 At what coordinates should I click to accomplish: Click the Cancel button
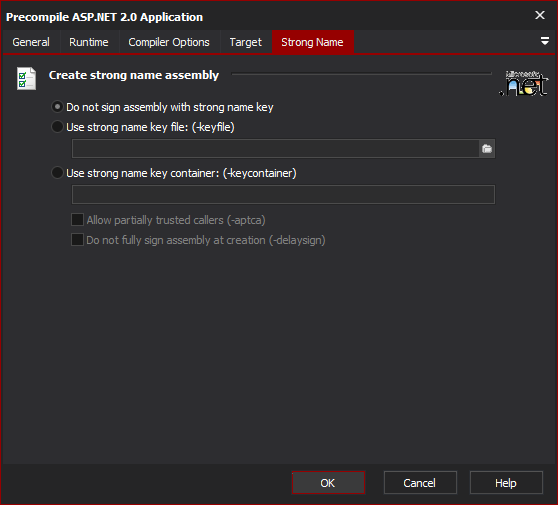420,483
